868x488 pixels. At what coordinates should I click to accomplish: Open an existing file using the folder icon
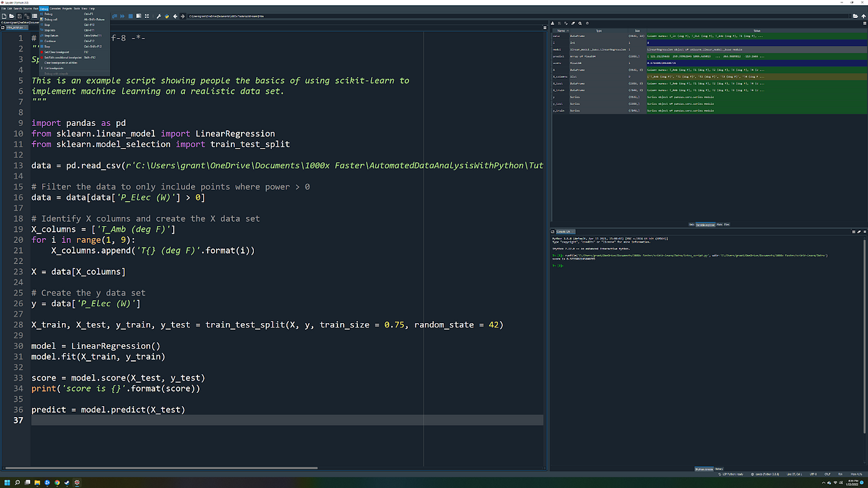[12, 16]
